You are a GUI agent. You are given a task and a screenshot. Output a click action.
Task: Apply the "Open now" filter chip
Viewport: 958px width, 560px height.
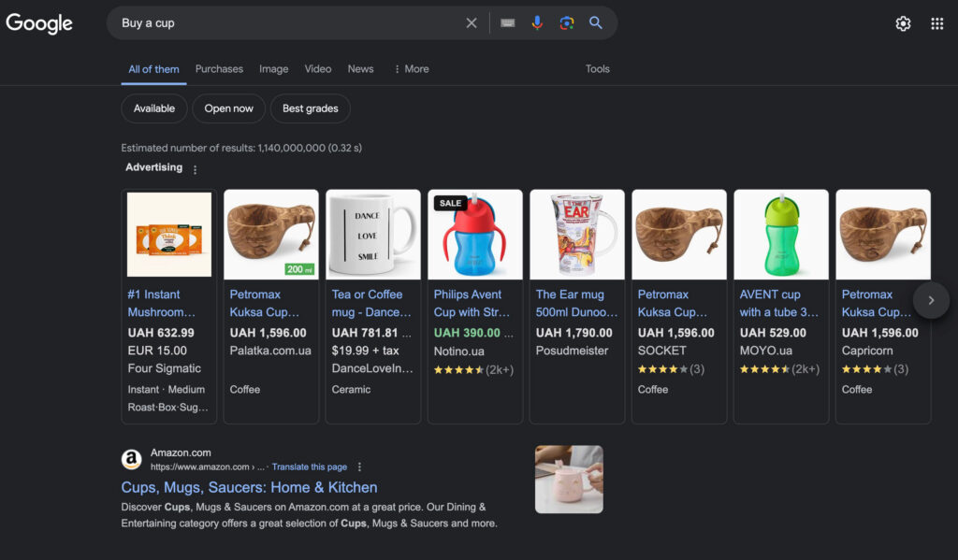coord(228,108)
